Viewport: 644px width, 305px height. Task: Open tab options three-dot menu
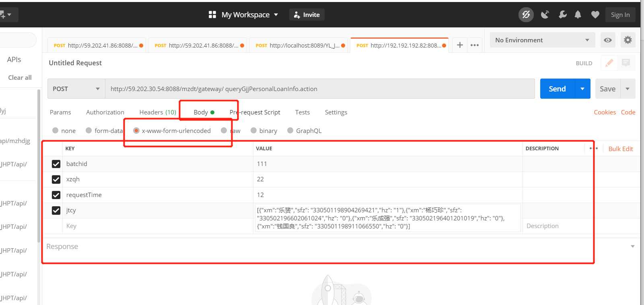(475, 45)
